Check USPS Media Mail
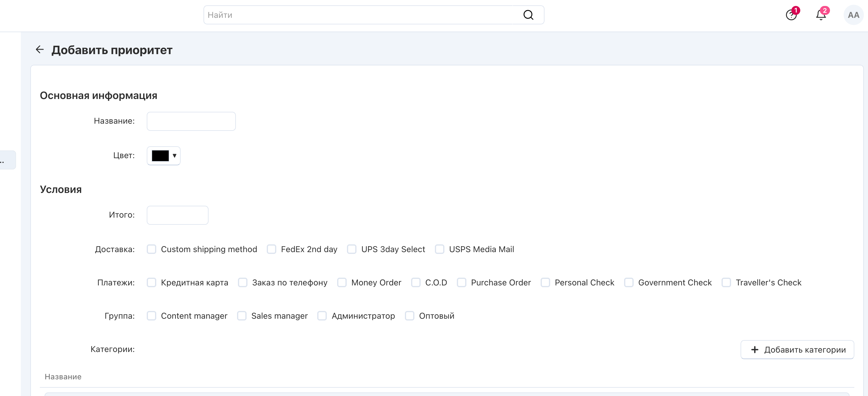The height and width of the screenshot is (396, 868). pyautogui.click(x=440, y=249)
